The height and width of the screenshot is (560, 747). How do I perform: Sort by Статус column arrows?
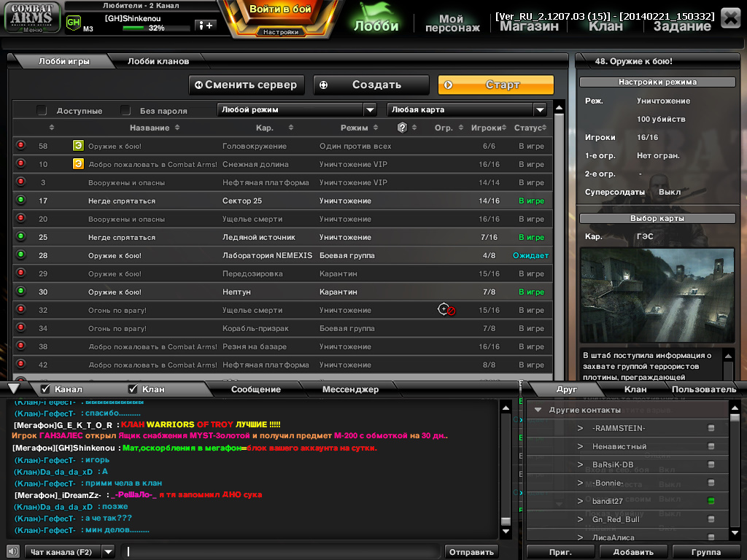[544, 128]
